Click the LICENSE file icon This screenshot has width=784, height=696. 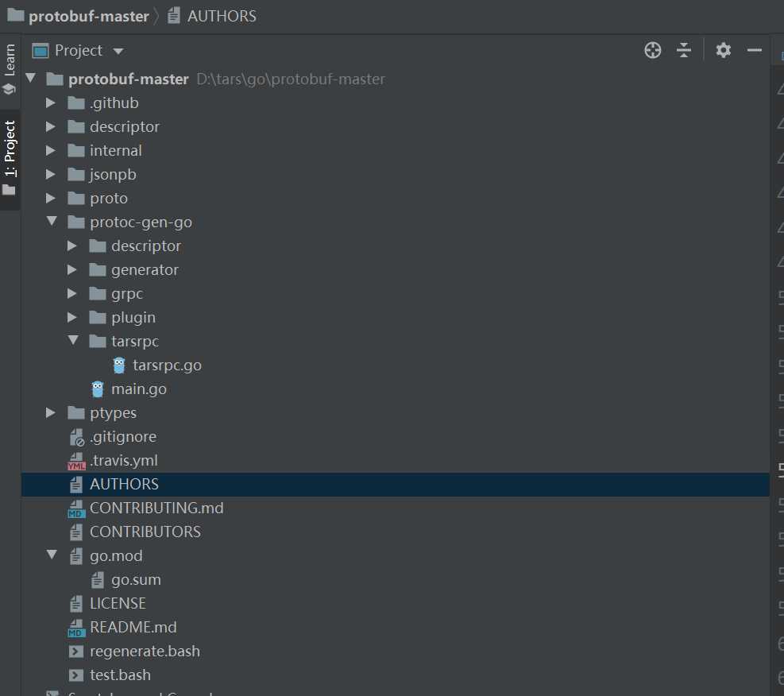pos(76,604)
